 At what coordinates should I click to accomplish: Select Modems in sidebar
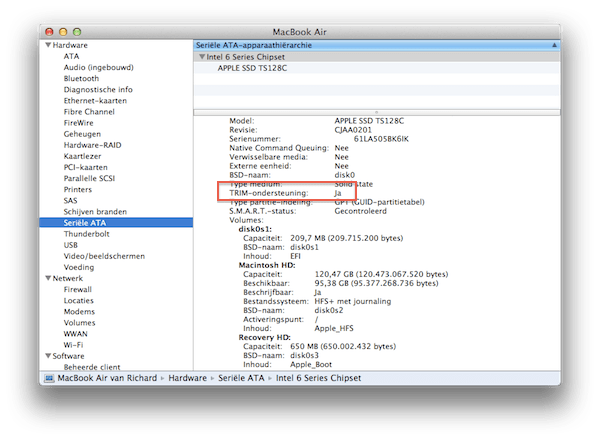(79, 311)
